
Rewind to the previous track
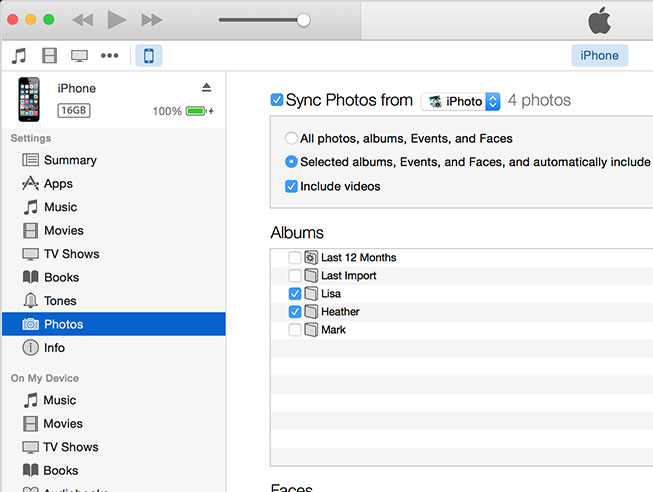coord(83,19)
